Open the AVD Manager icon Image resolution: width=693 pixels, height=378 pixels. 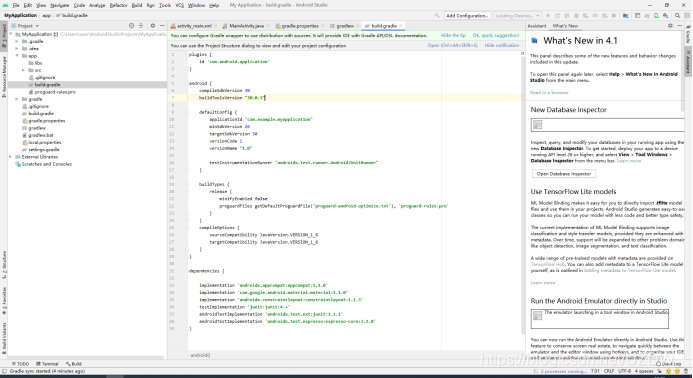tap(656, 15)
